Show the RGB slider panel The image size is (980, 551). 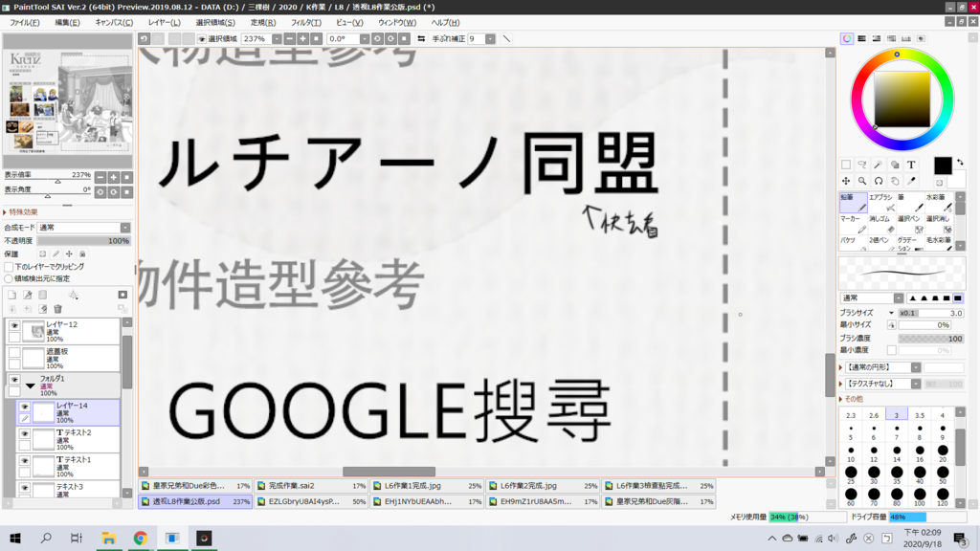pyautogui.click(x=862, y=38)
